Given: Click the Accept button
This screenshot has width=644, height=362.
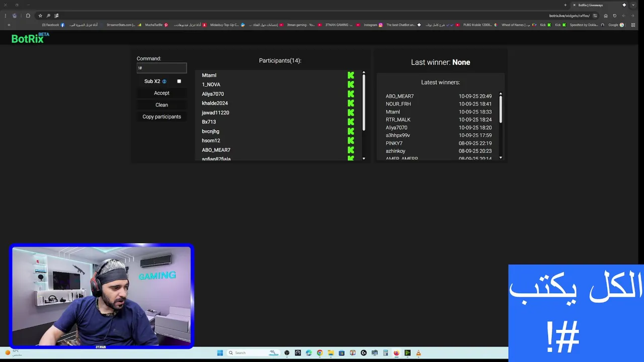Looking at the screenshot, I should (162, 93).
